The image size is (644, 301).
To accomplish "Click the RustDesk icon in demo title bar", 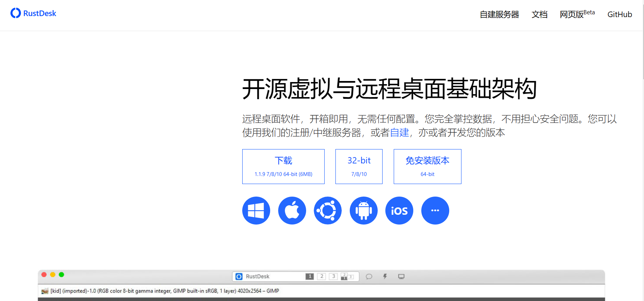I will coord(239,277).
